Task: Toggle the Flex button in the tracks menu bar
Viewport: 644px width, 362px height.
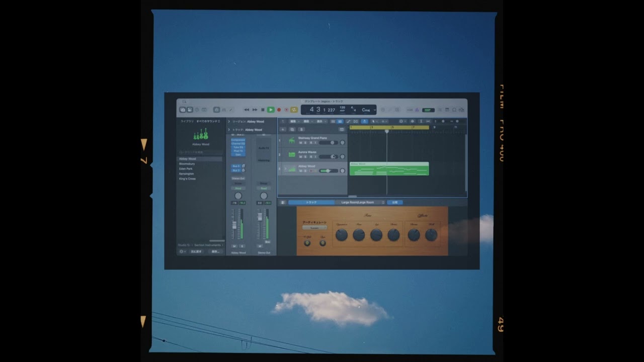Action: [356, 121]
